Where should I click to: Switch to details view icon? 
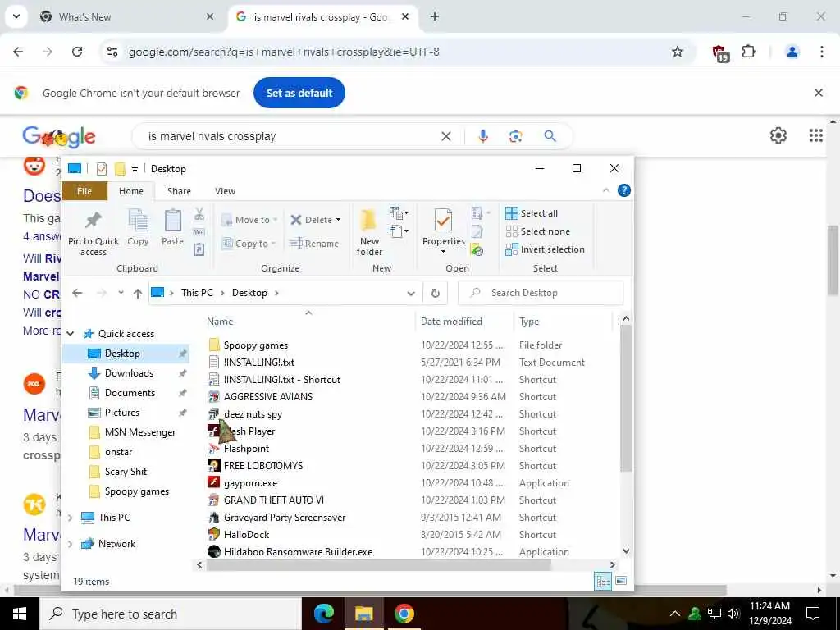coord(603,581)
